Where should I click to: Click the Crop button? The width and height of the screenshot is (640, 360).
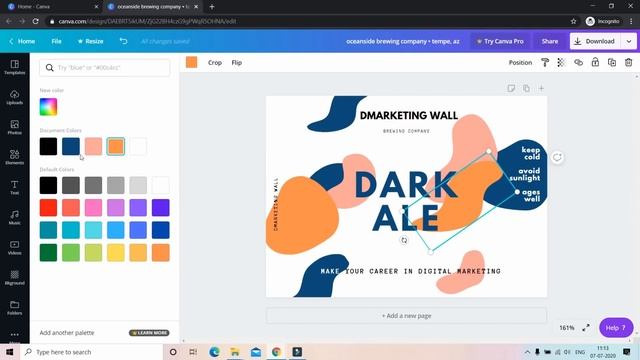pos(215,62)
